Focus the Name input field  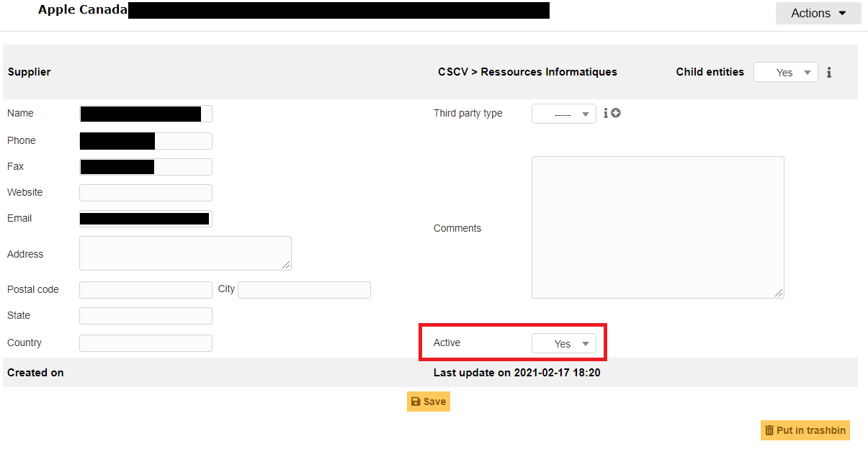(146, 114)
